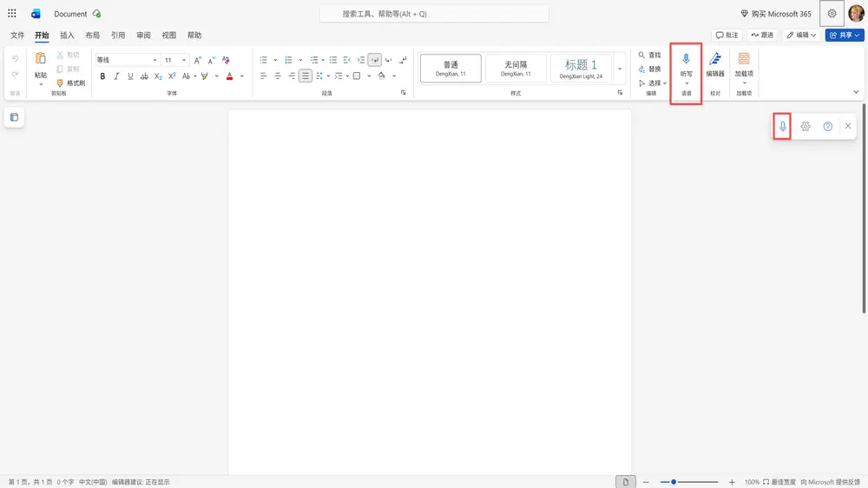Switch to the 审阅 (Review) tab

(143, 35)
